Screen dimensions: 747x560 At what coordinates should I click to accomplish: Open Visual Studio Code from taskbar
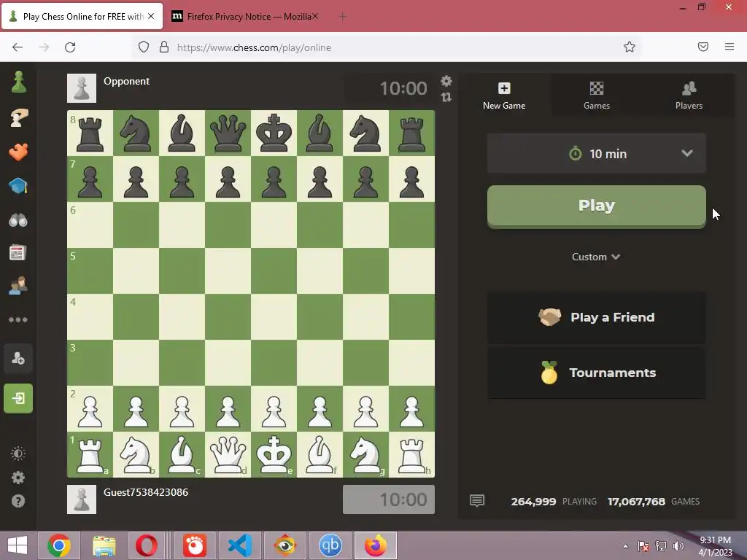[x=240, y=545]
